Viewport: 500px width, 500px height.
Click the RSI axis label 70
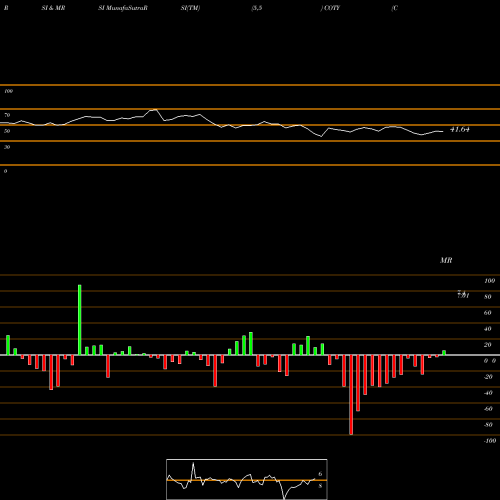7,115
